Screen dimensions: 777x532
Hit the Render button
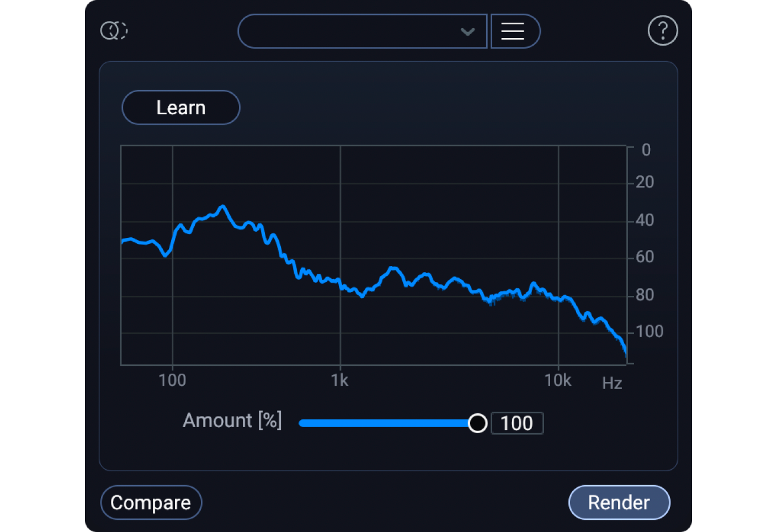619,503
